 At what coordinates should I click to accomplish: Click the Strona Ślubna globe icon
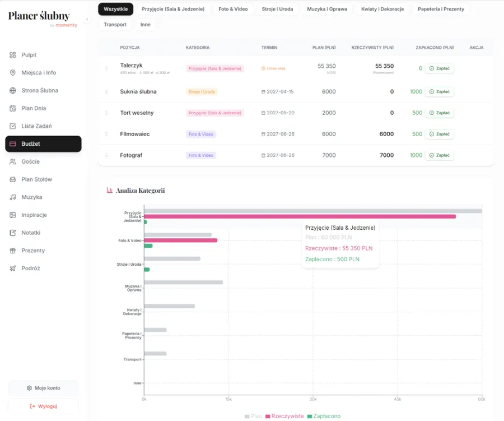13,90
